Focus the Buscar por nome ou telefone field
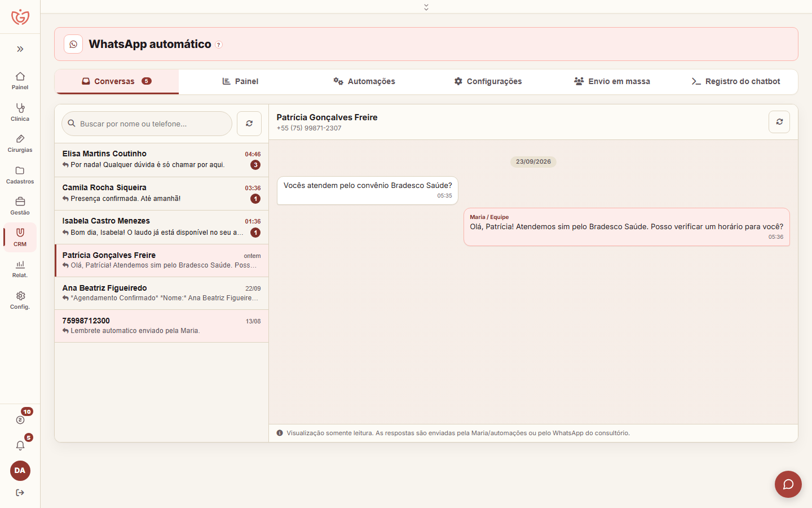The image size is (812, 508). pos(147,124)
